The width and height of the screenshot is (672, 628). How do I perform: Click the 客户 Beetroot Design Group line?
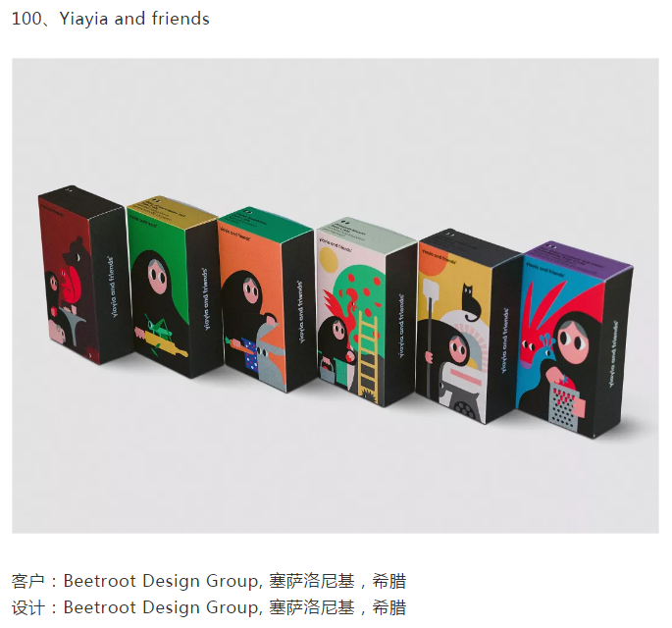coord(209,581)
